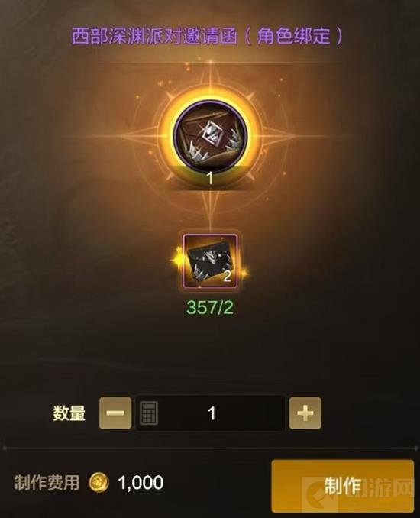Click the gold coin currency icon

tap(99, 483)
